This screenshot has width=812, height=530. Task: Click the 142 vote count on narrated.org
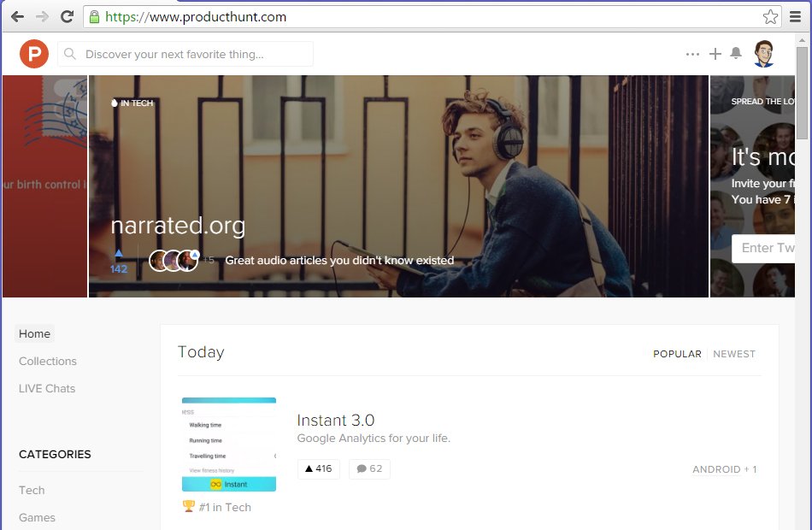point(119,269)
